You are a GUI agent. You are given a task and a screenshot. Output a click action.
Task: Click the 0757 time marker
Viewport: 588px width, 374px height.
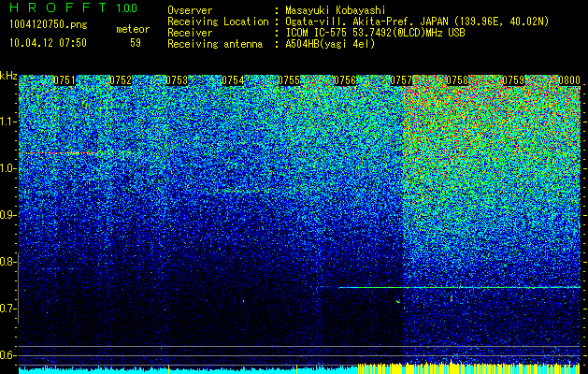coord(401,80)
